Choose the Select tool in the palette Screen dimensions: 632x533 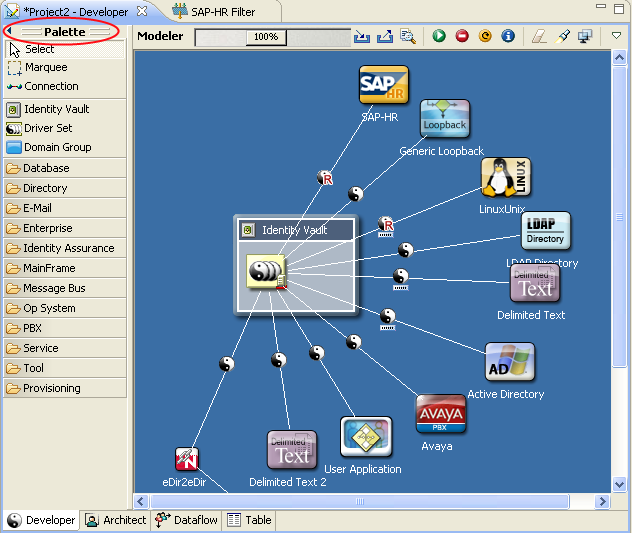(x=65, y=49)
